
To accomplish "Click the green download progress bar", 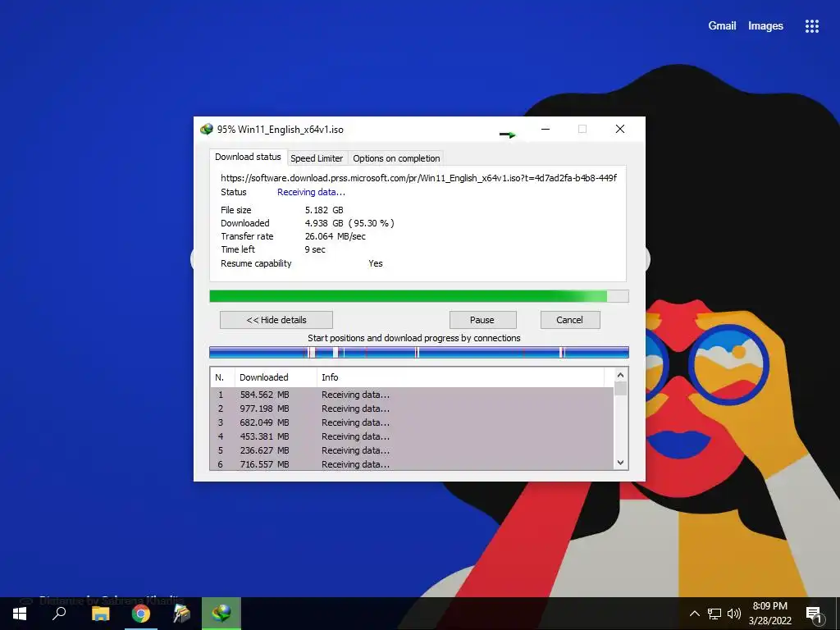I will [419, 296].
